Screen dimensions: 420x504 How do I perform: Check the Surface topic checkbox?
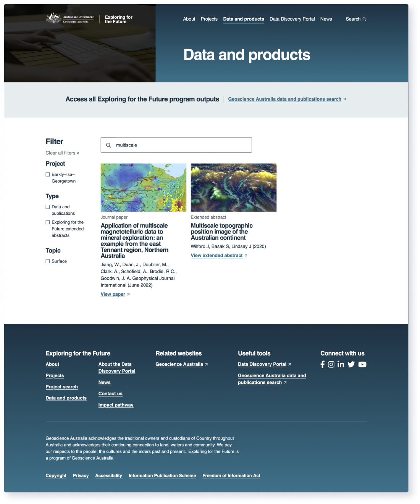tap(48, 261)
